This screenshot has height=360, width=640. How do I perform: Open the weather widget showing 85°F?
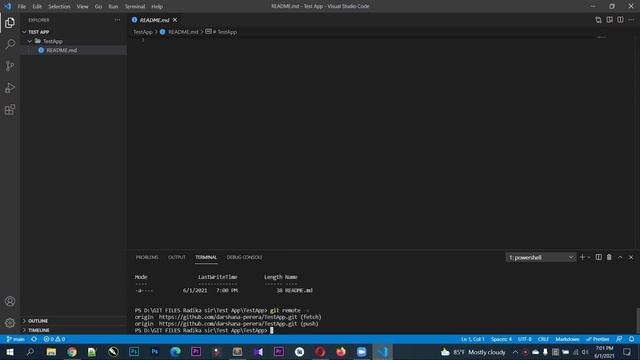[473, 352]
